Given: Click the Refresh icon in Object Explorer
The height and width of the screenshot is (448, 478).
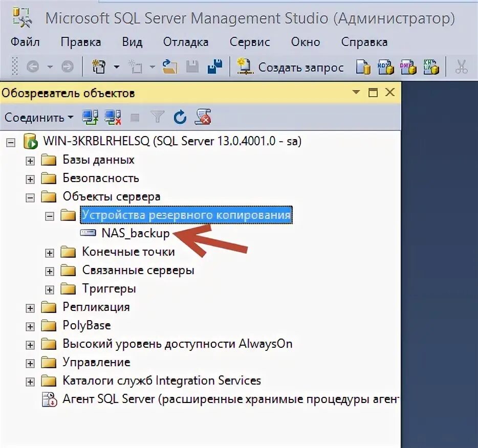Looking at the screenshot, I should [180, 117].
